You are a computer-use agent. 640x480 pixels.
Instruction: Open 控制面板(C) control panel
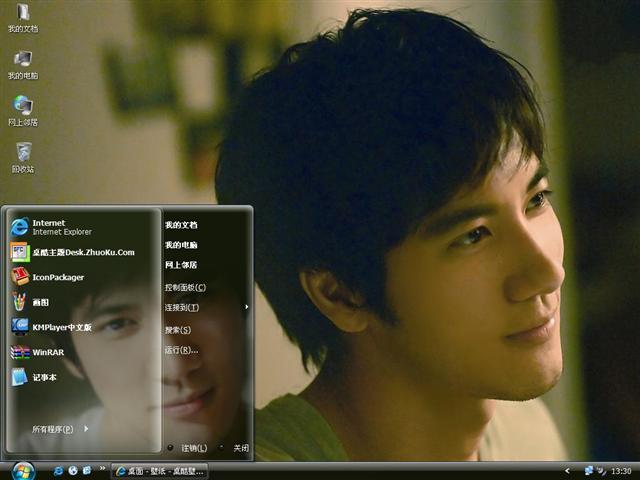pos(185,287)
